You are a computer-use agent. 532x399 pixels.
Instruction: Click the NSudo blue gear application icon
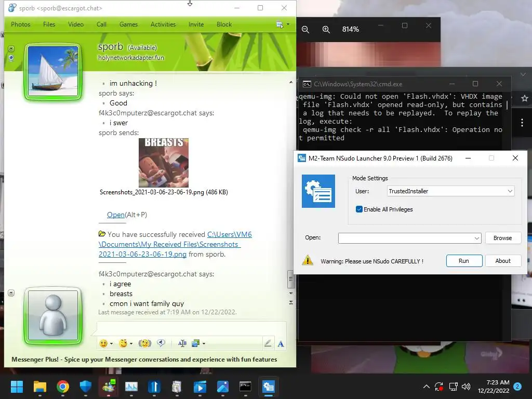[318, 191]
